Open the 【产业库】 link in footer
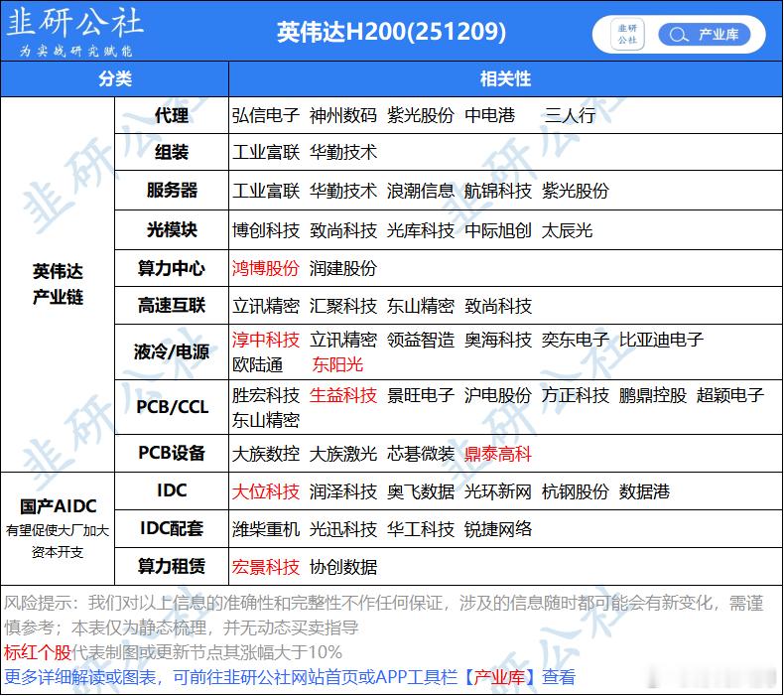The image size is (784, 696). click(x=499, y=677)
